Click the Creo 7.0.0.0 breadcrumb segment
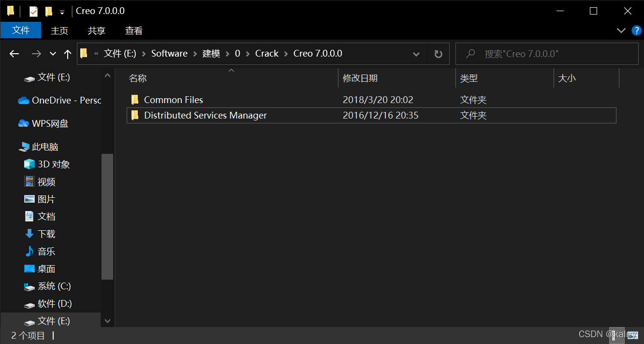 tap(318, 54)
